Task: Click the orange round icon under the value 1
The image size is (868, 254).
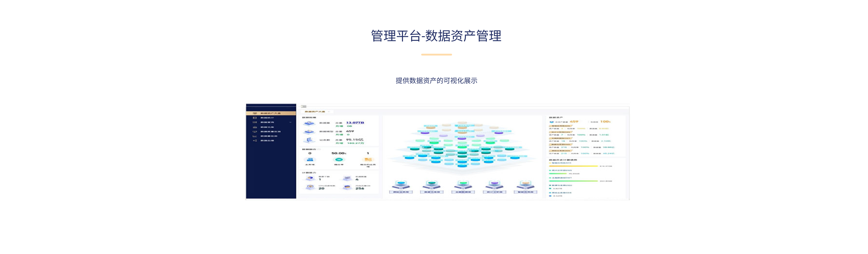Action: pos(368,160)
